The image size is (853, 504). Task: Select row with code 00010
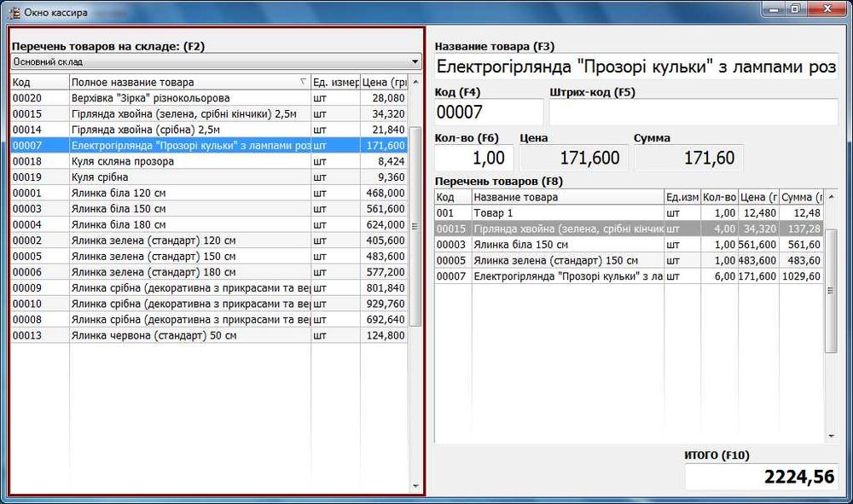click(x=209, y=304)
